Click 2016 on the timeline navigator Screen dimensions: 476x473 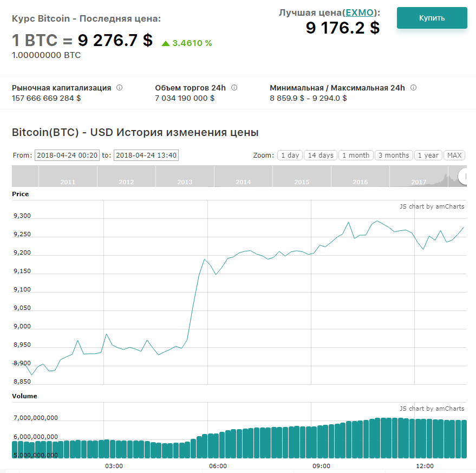[360, 182]
